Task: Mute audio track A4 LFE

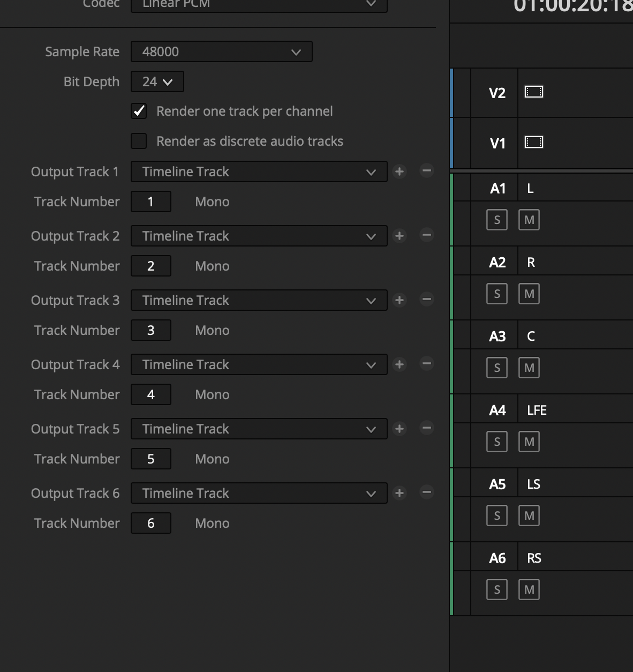Action: (529, 442)
